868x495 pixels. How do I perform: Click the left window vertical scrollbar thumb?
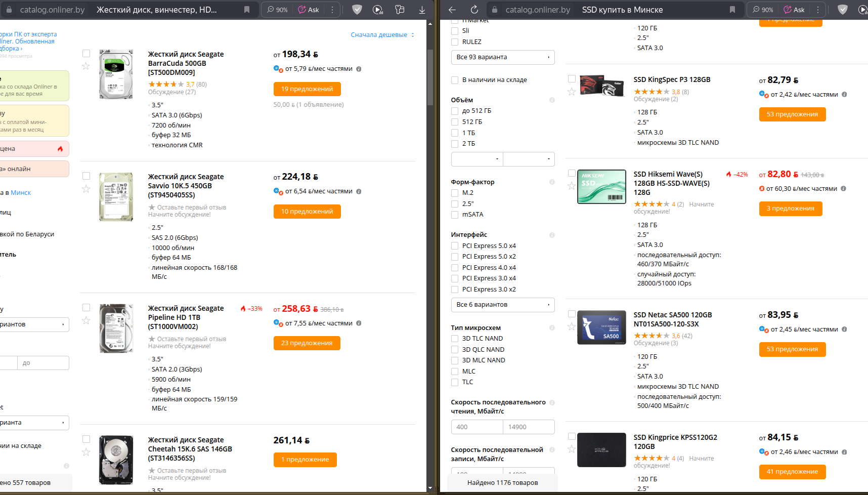click(430, 77)
